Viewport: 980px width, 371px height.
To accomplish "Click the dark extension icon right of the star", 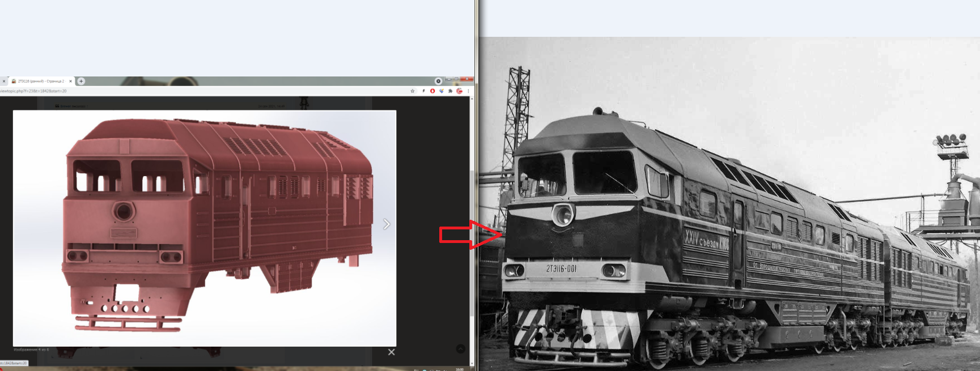I will point(423,91).
